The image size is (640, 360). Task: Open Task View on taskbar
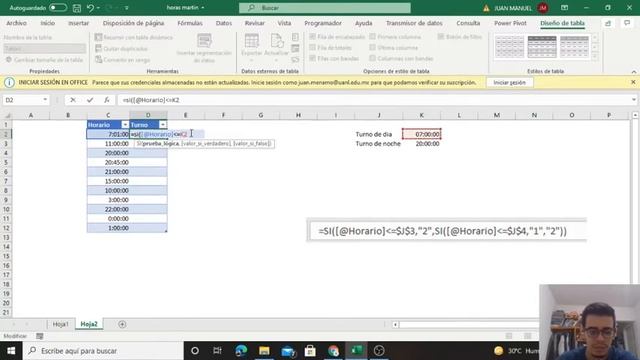(x=217, y=351)
